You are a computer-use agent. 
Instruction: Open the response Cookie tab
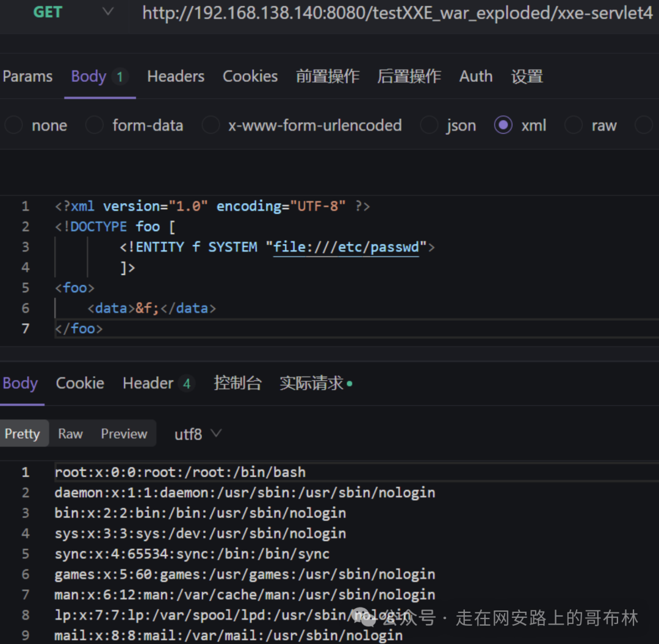click(x=80, y=383)
